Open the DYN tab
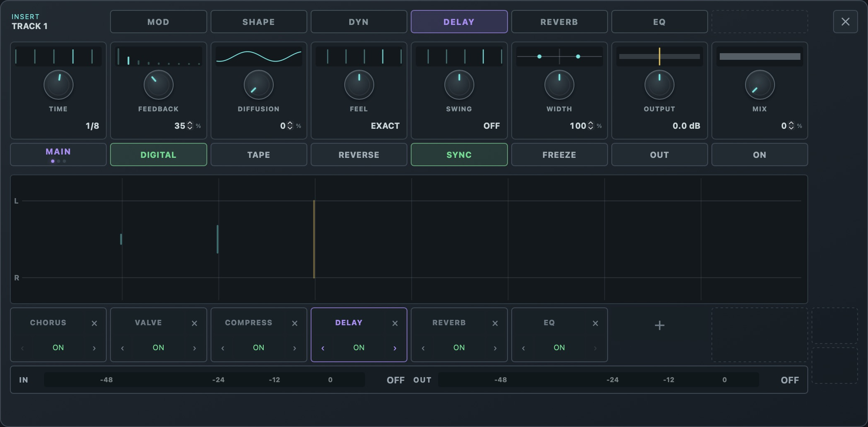This screenshot has width=868, height=427. [358, 22]
